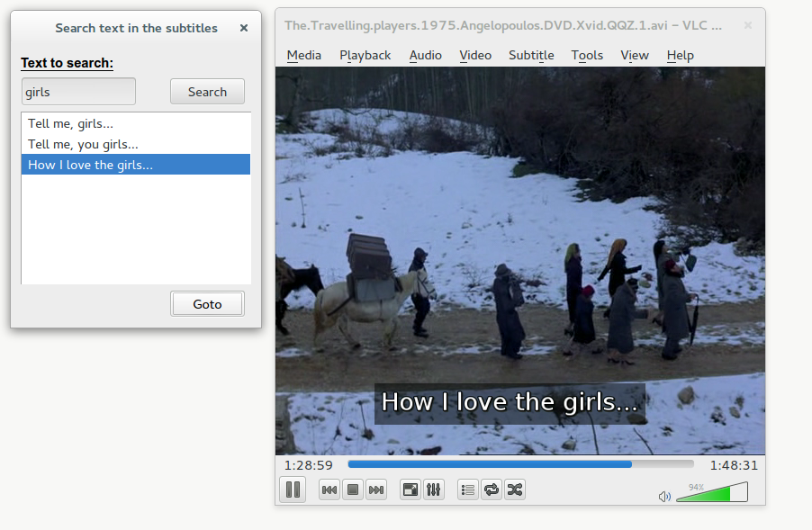Skip to previous media in VLC
Viewport: 812px width, 530px height.
(329, 490)
